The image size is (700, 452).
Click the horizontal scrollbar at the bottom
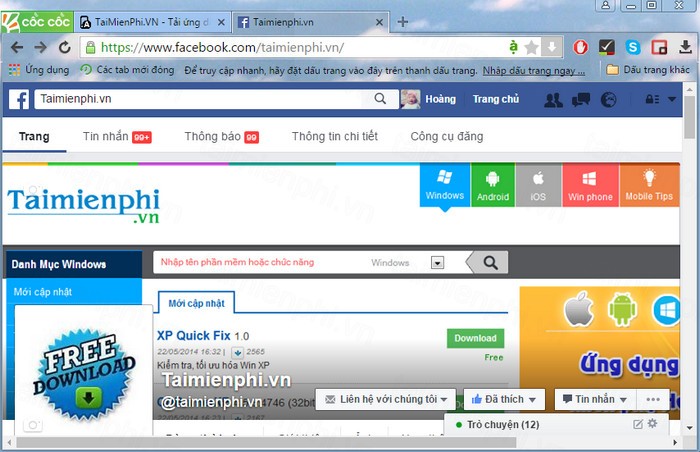[x=267, y=442]
